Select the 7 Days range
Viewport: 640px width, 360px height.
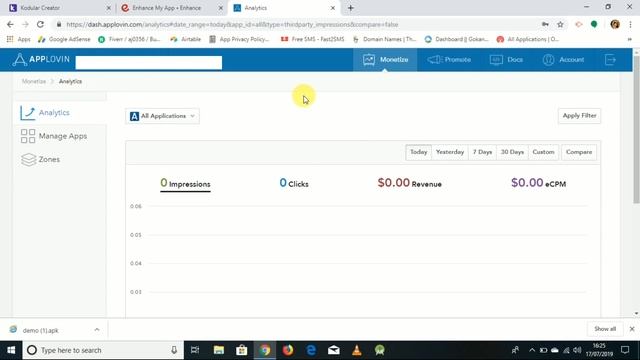point(482,152)
